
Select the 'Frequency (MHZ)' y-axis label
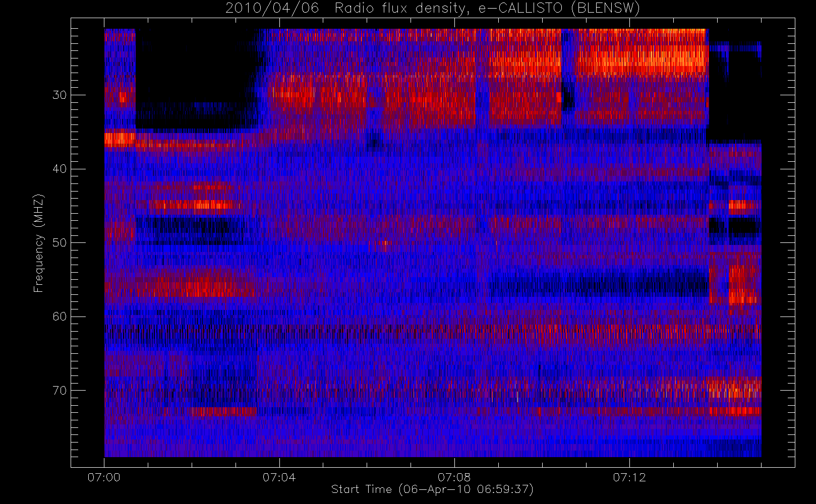click(x=39, y=243)
